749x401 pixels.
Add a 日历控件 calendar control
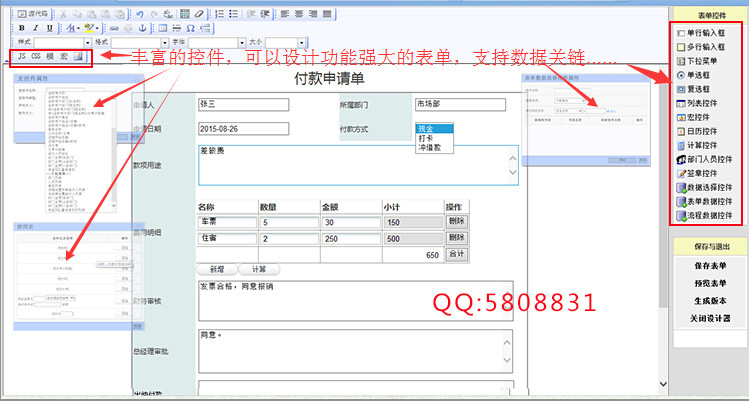pos(697,131)
